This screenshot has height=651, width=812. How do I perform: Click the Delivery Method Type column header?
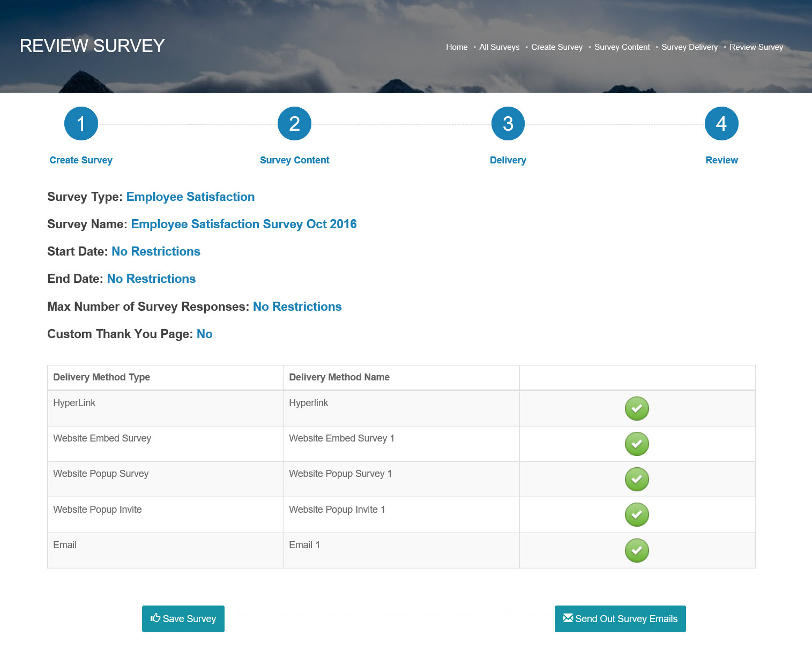tap(102, 377)
